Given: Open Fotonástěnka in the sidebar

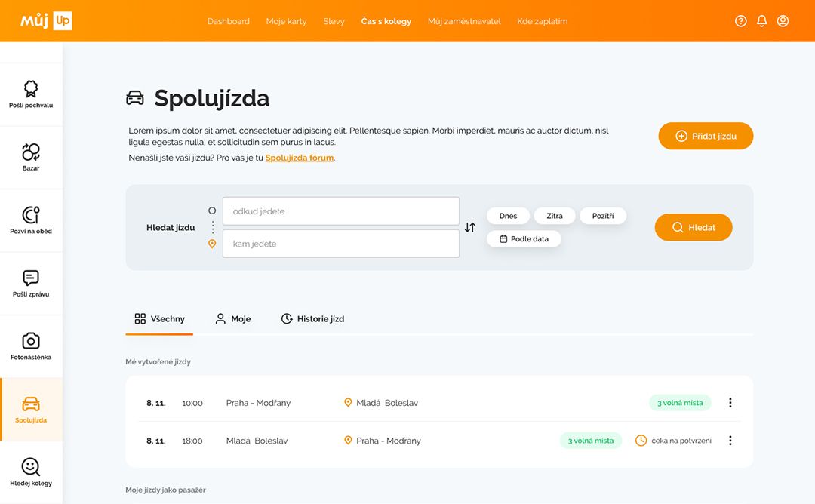Looking at the screenshot, I should click(31, 346).
